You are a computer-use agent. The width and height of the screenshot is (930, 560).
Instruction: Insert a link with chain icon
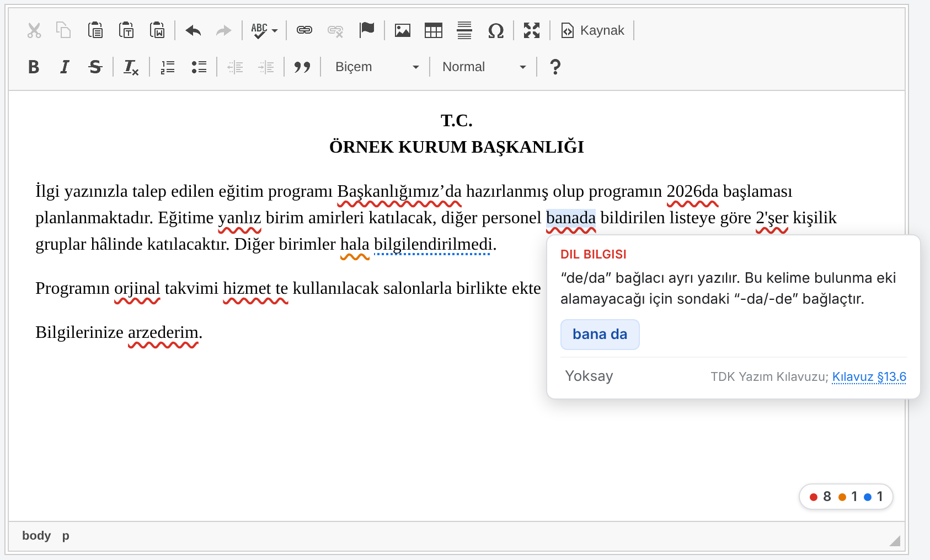(304, 30)
